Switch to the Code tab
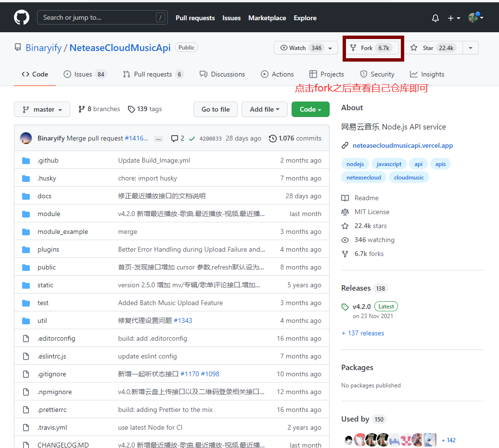 (35, 74)
